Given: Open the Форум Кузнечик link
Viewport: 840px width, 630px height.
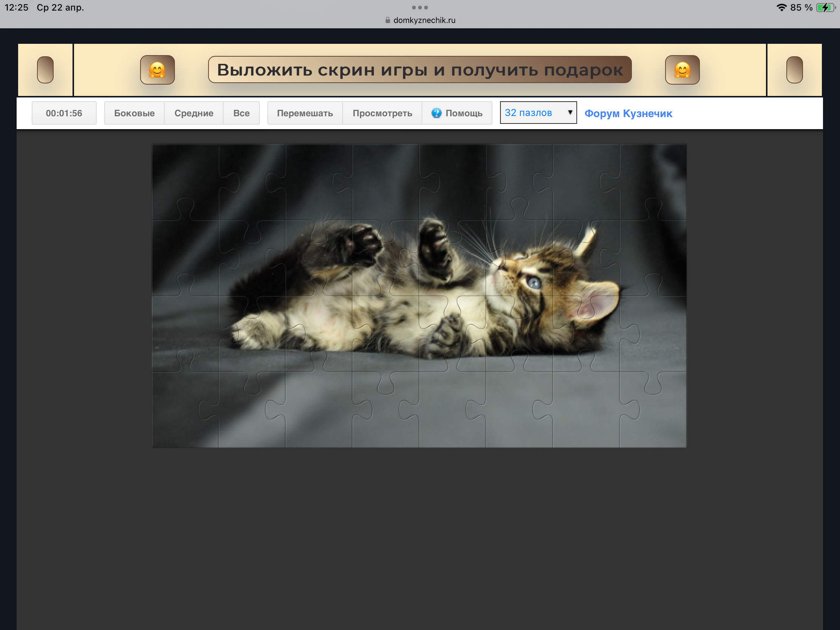Looking at the screenshot, I should pyautogui.click(x=628, y=113).
